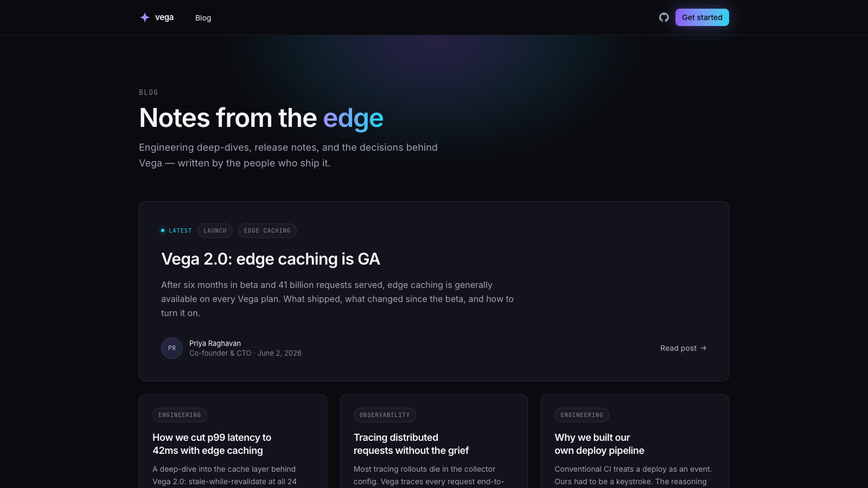Open the Vega 2.0 edge caching headline
This screenshot has width=868, height=488.
tap(271, 259)
